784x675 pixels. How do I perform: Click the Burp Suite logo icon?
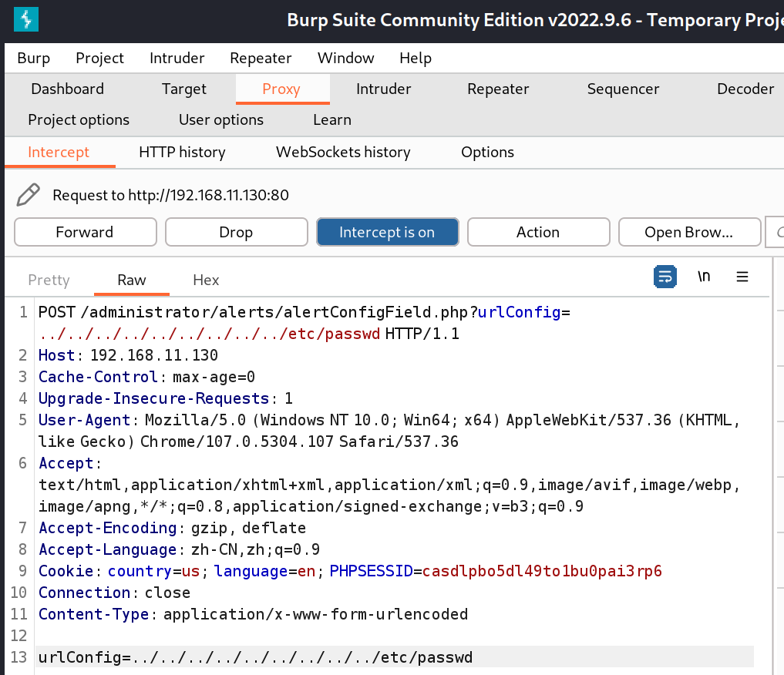tap(26, 19)
